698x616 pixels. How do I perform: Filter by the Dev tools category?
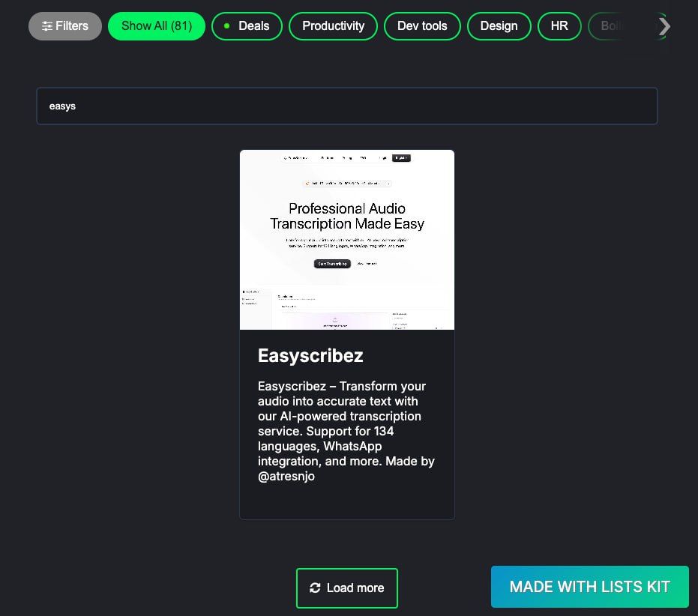click(x=422, y=26)
